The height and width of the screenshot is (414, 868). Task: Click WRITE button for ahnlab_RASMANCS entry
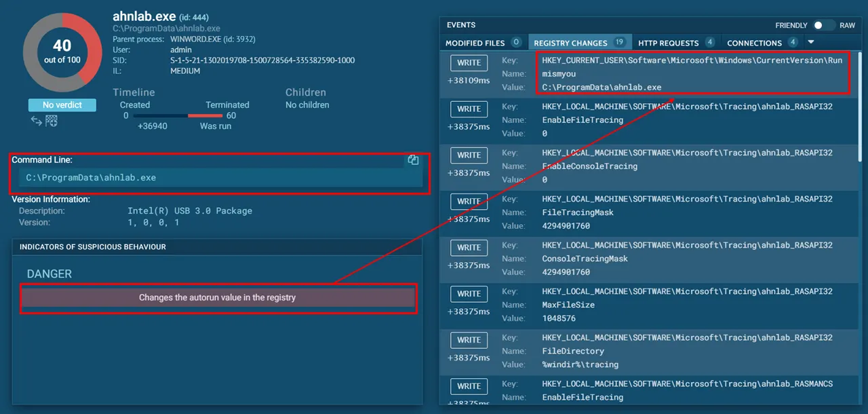pos(469,385)
